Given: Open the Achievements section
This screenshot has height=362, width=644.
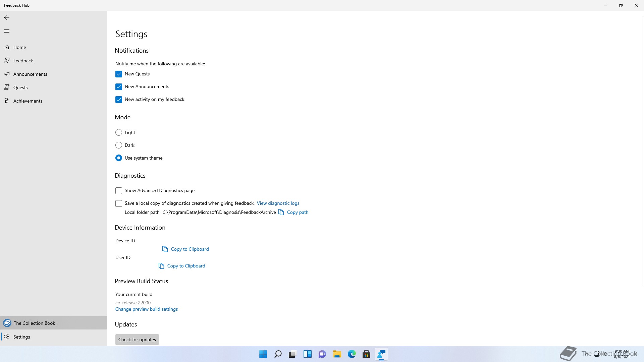Looking at the screenshot, I should tap(54, 101).
